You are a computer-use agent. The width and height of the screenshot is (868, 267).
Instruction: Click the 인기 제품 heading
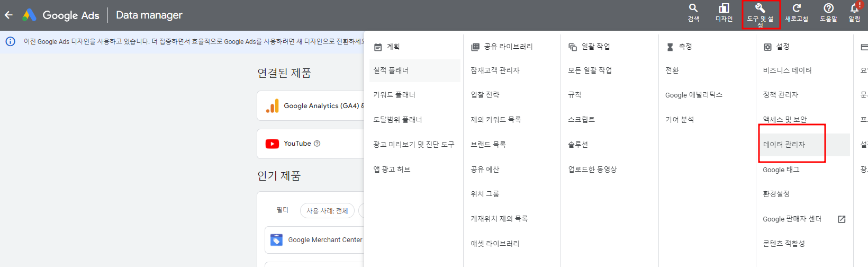coord(279,176)
